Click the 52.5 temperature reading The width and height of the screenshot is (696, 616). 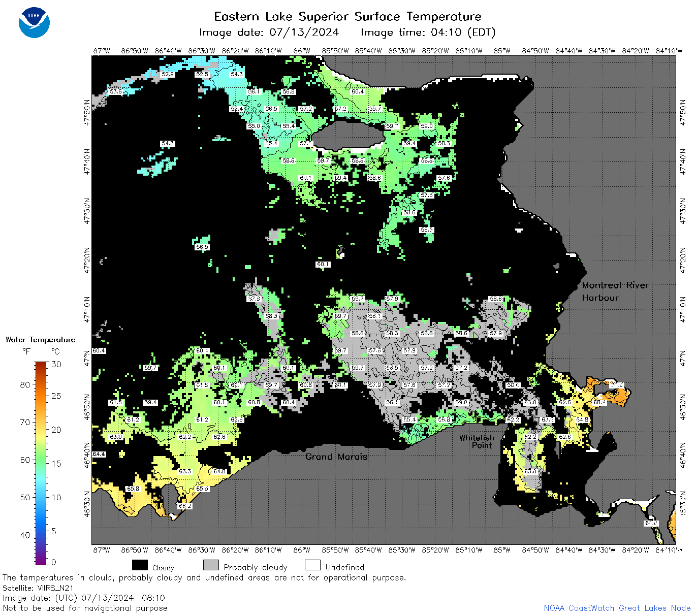tap(202, 74)
